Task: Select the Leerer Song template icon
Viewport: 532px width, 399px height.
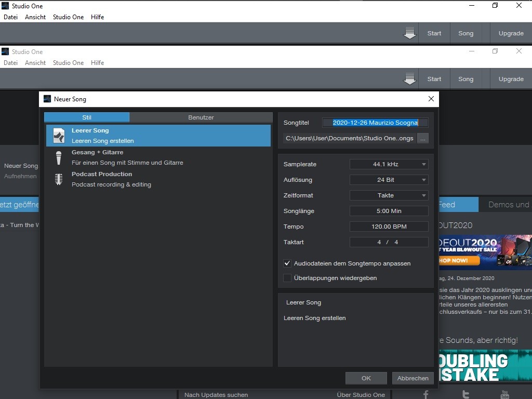Action: pyautogui.click(x=59, y=136)
